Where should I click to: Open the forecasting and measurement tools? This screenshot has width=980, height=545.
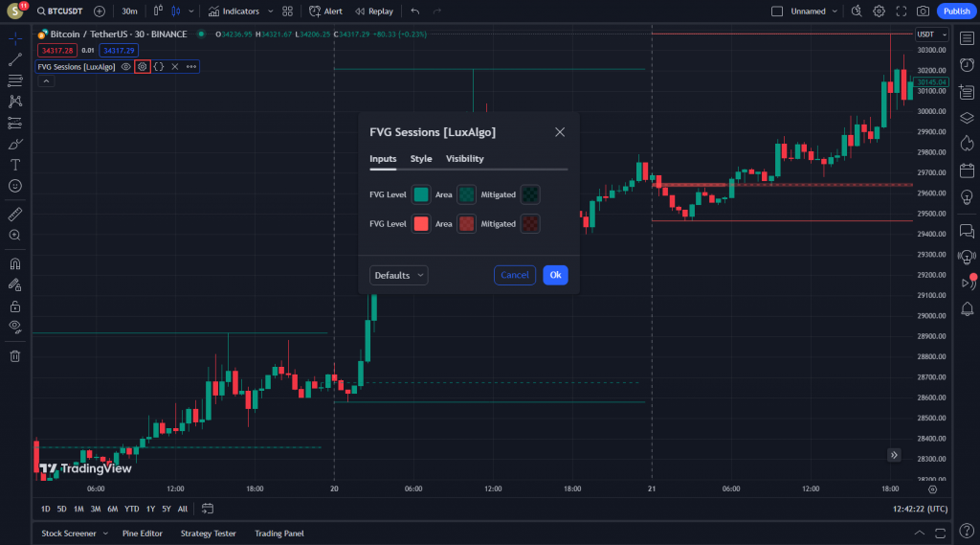point(15,123)
